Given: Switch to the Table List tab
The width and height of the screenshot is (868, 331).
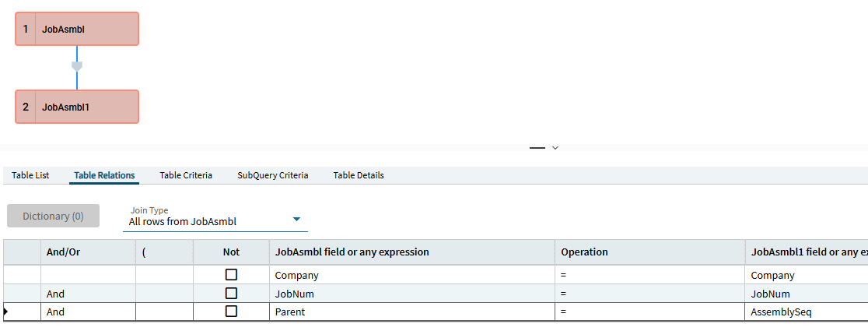Looking at the screenshot, I should pos(30,175).
